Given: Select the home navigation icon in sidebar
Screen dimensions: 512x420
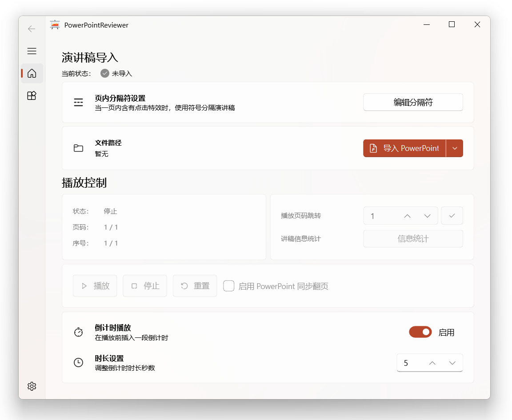Looking at the screenshot, I should 32,73.
